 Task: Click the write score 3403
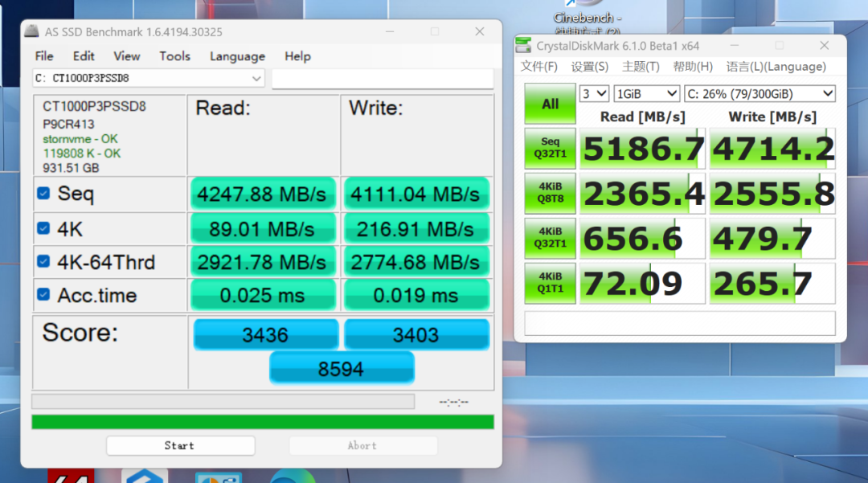tap(416, 335)
